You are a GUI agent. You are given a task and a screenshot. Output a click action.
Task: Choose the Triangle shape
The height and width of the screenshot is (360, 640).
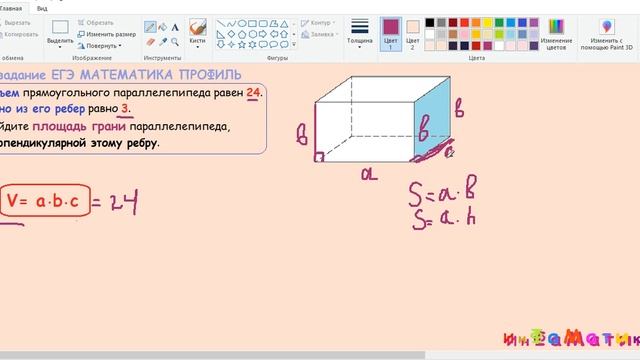(x=284, y=24)
